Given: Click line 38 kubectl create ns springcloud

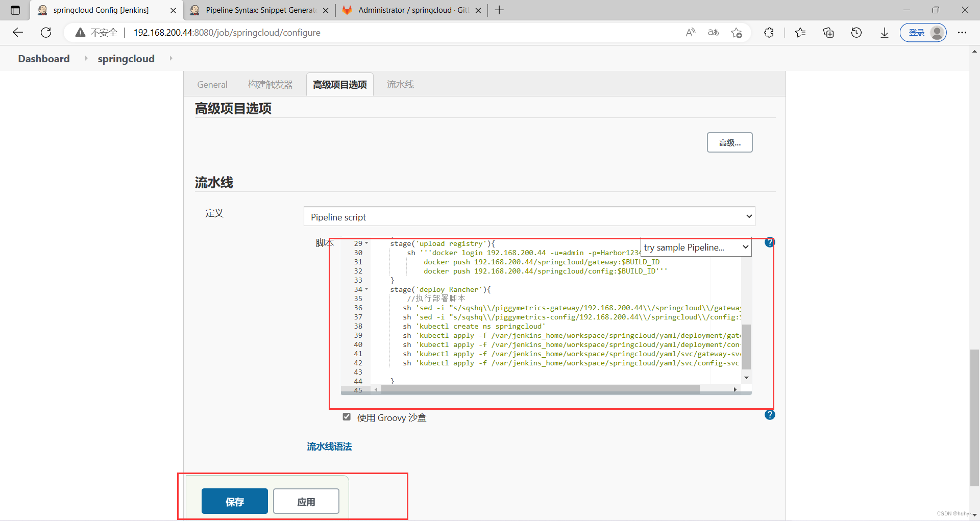Looking at the screenshot, I should pyautogui.click(x=474, y=326).
